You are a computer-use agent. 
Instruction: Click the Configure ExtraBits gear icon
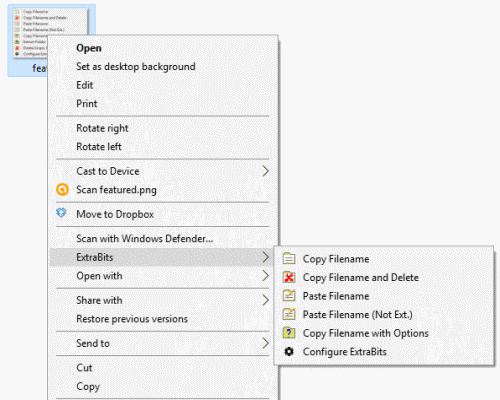289,351
